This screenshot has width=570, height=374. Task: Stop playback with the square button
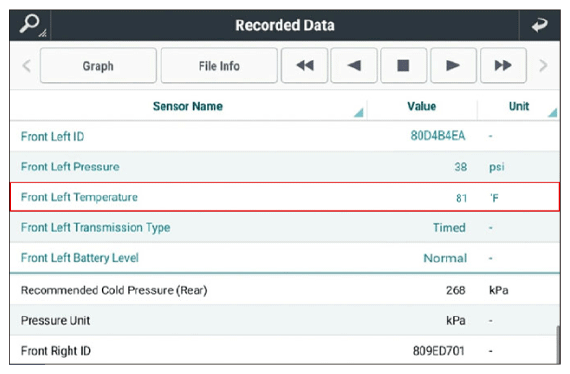[403, 66]
